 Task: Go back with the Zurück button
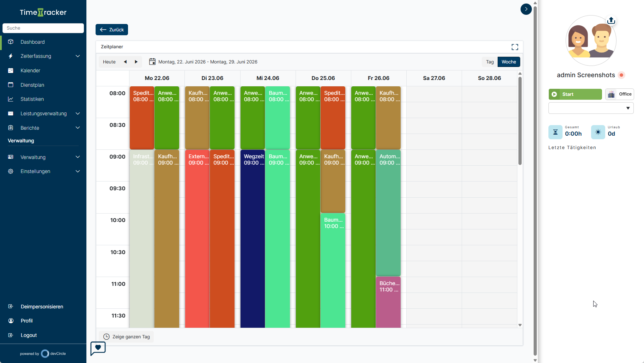point(112,30)
